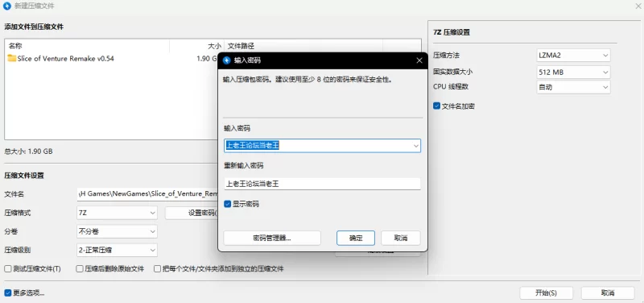Click the 文件名 path field
Screen dimensions: 644x303
[x=147, y=194]
